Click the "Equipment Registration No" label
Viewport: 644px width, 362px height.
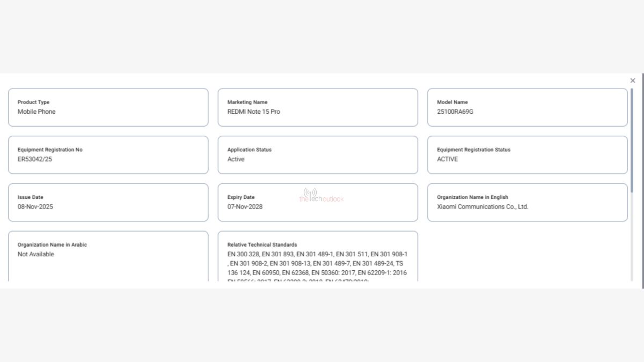coord(50,150)
